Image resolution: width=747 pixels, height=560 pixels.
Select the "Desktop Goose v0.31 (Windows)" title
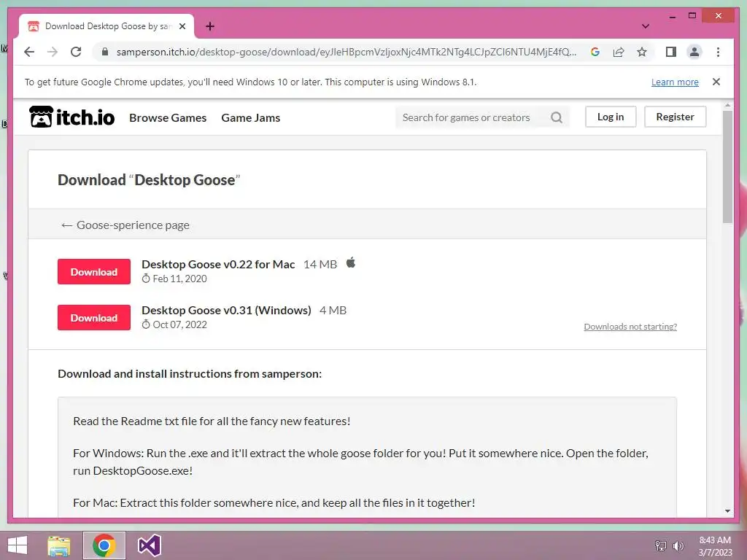coord(226,311)
